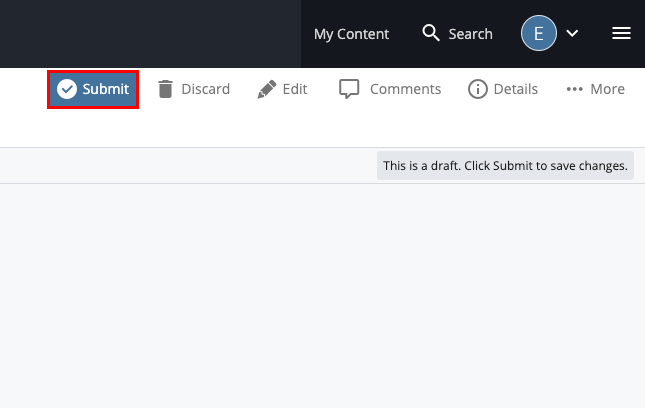645x408 pixels.
Task: Click the draft notice message
Action: click(505, 166)
